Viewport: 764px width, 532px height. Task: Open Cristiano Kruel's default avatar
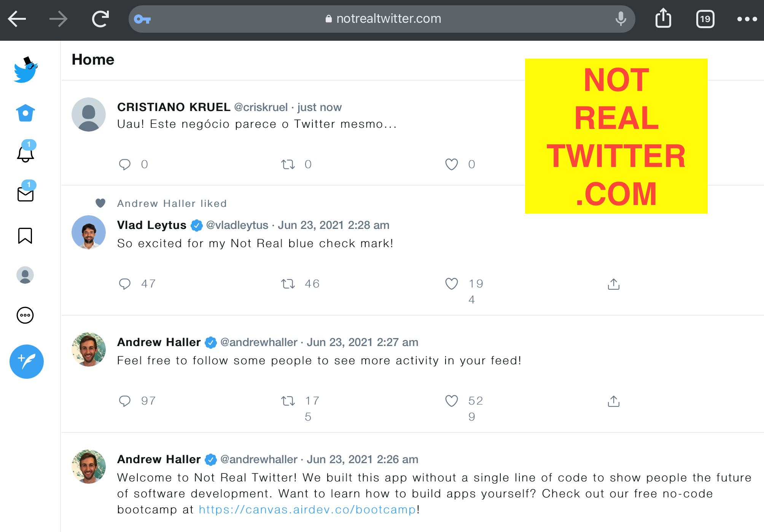click(89, 114)
